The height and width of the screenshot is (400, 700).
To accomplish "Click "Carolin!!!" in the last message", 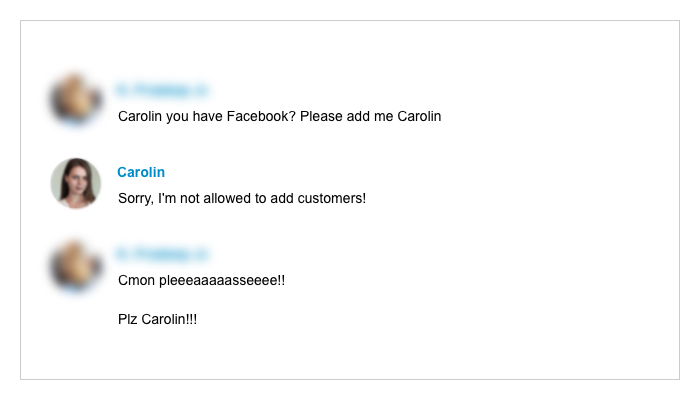I will click(169, 320).
